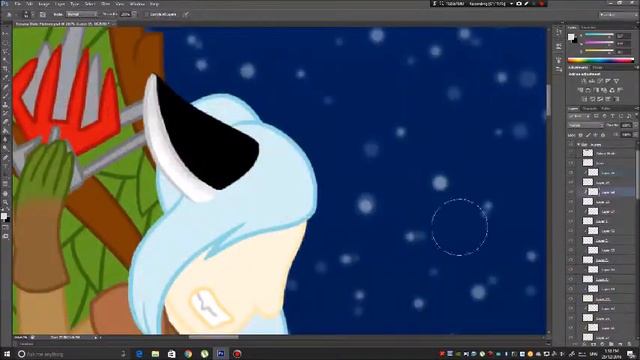
Task: Collapse the layer group triangle
Action: point(578,144)
